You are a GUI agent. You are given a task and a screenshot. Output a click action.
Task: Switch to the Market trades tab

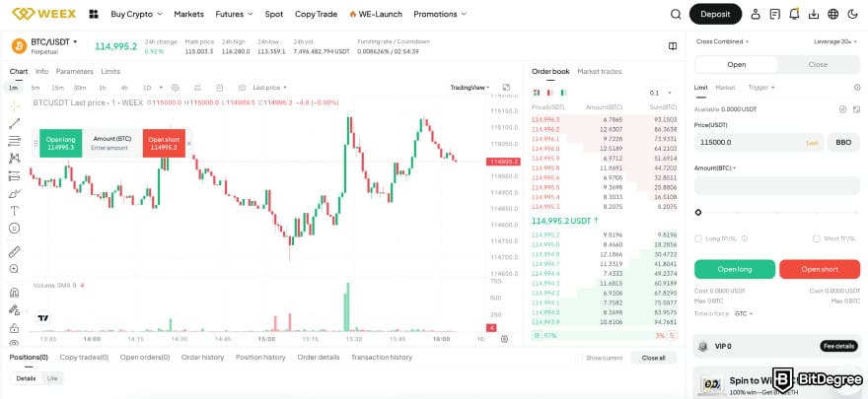[599, 71]
